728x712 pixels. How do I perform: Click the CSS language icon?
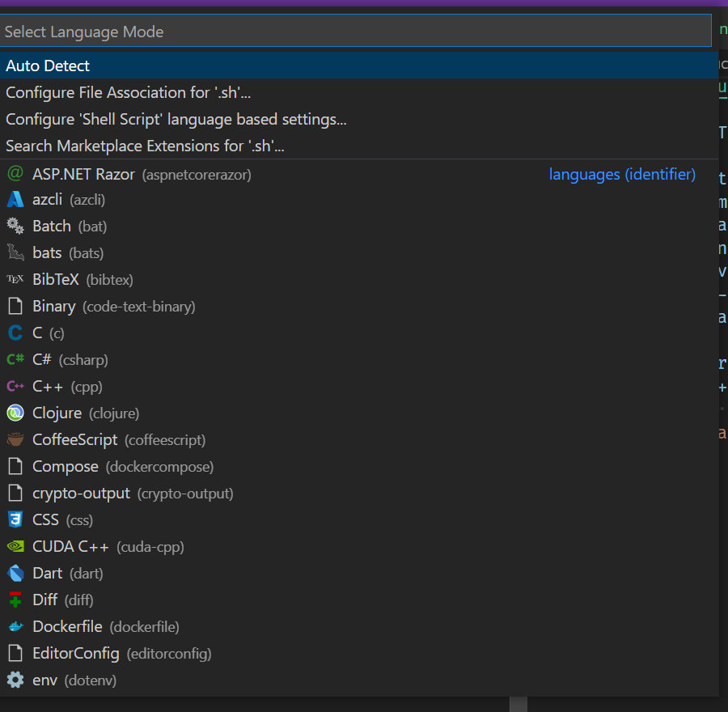coord(15,519)
